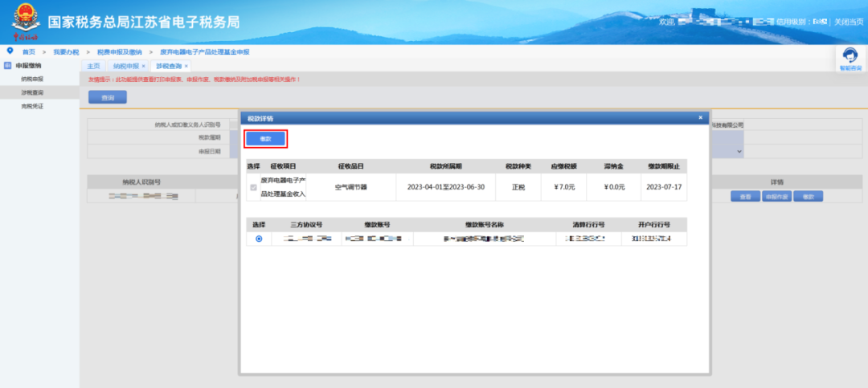Click the ¥7.0元 amount cell
This screenshot has height=388, width=868.
click(x=564, y=187)
